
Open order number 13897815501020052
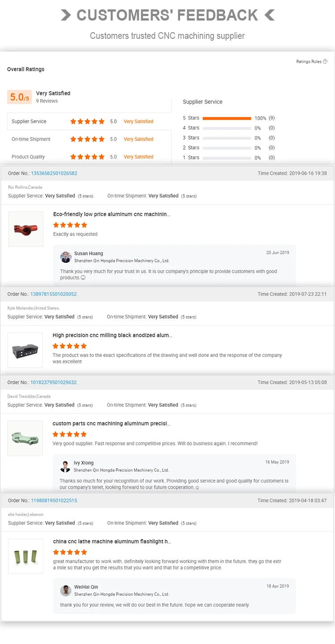pos(54,295)
